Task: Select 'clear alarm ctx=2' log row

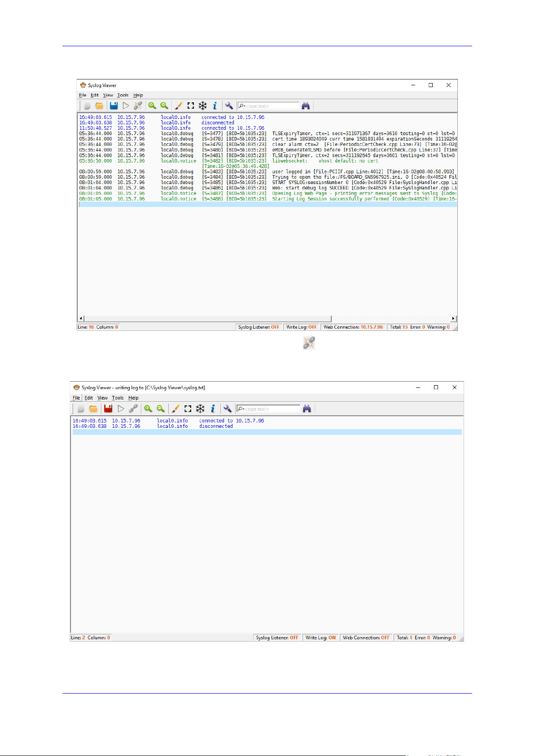Action: [x=267, y=145]
